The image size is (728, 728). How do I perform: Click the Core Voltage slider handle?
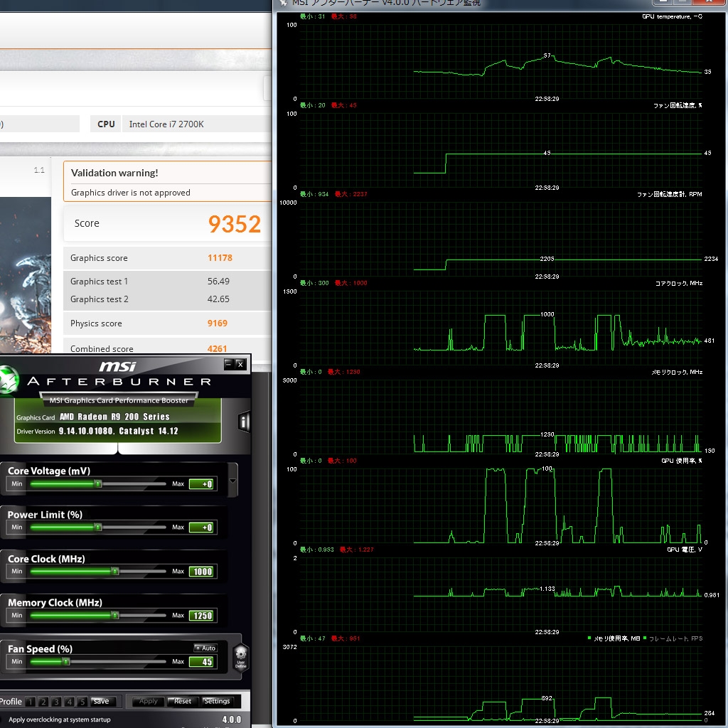tap(98, 483)
